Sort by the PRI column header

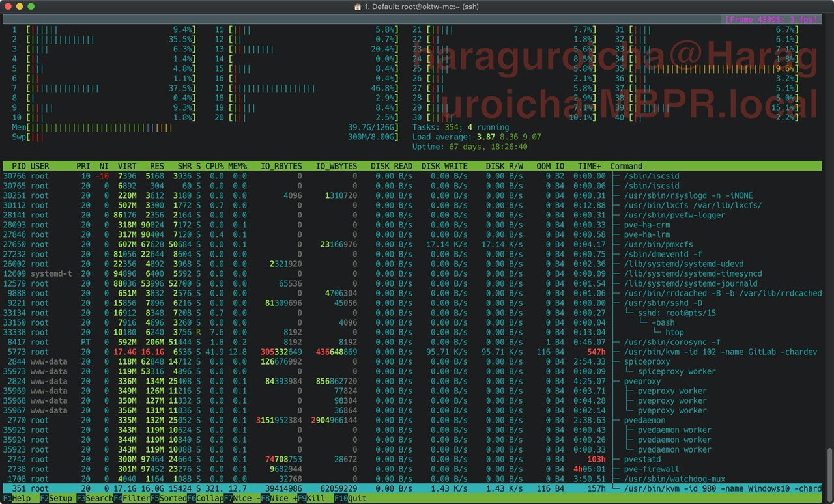coord(83,166)
